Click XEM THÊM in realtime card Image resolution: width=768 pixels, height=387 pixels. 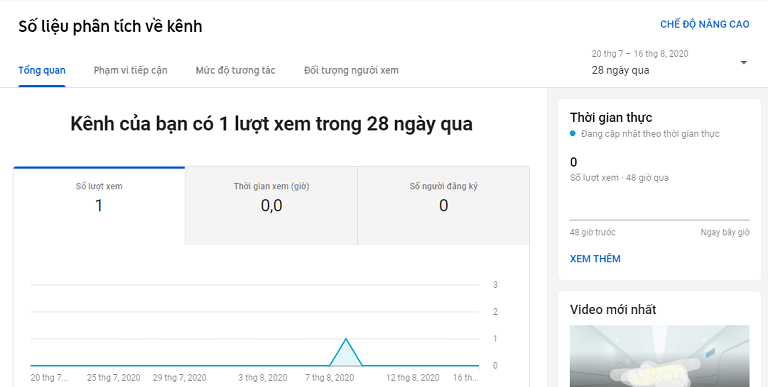(595, 259)
